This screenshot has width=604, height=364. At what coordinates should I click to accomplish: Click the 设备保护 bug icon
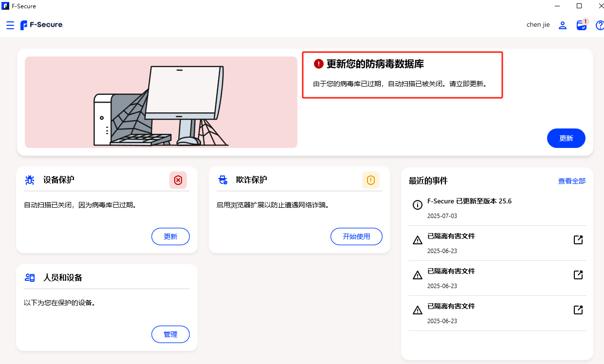(30, 180)
